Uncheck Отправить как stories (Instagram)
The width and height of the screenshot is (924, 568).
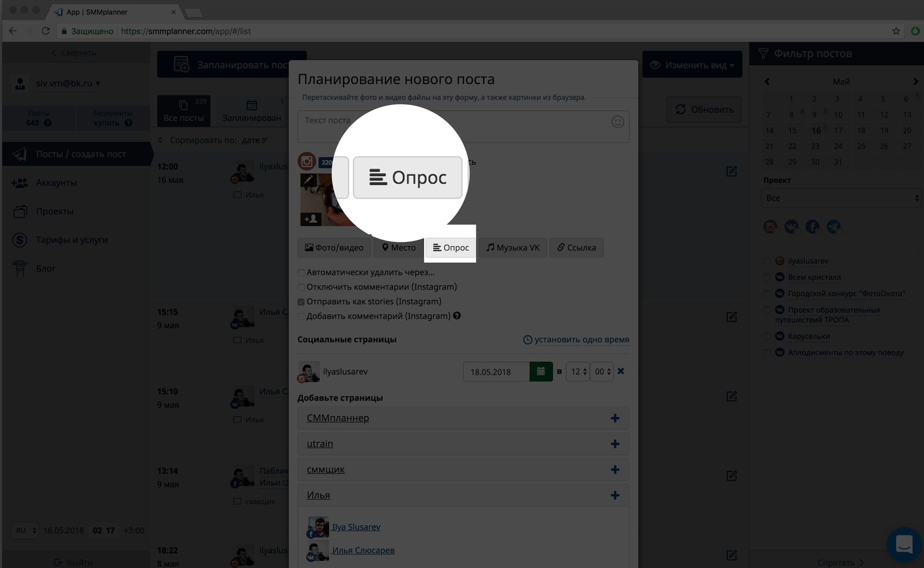pyautogui.click(x=301, y=302)
